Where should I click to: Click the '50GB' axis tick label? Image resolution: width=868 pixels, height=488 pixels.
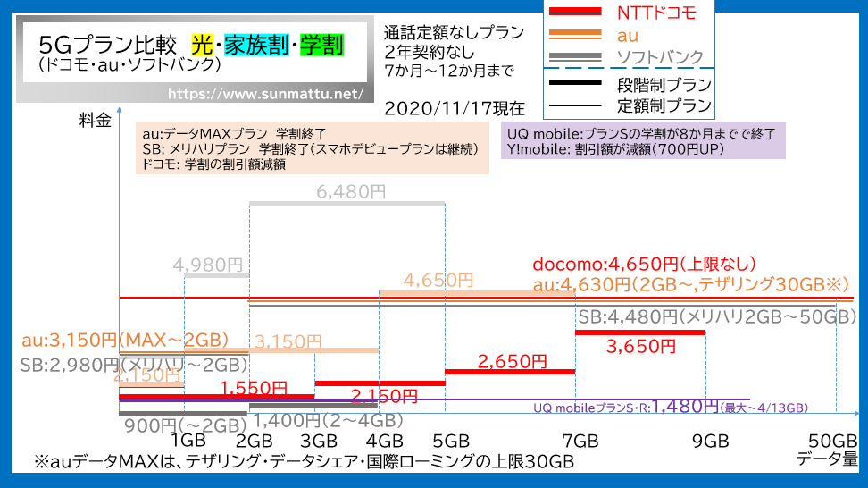click(832, 442)
